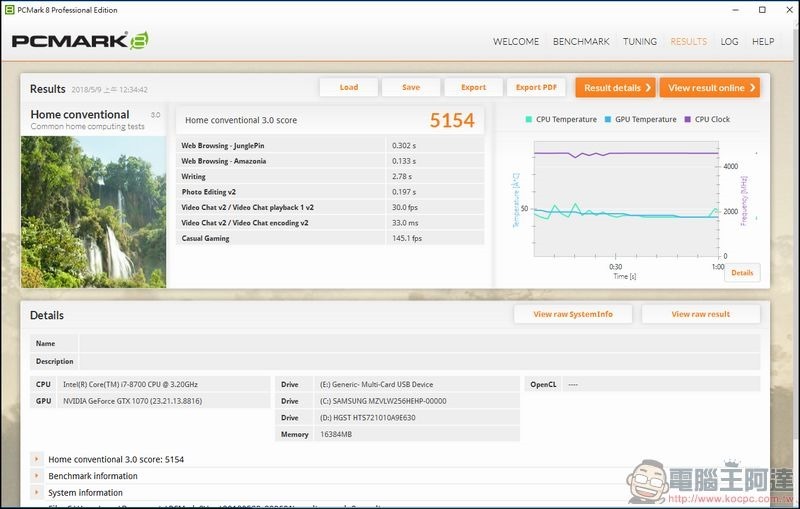Click the Details button under the chart
Viewport: 800px width, 509px height.
742,273
